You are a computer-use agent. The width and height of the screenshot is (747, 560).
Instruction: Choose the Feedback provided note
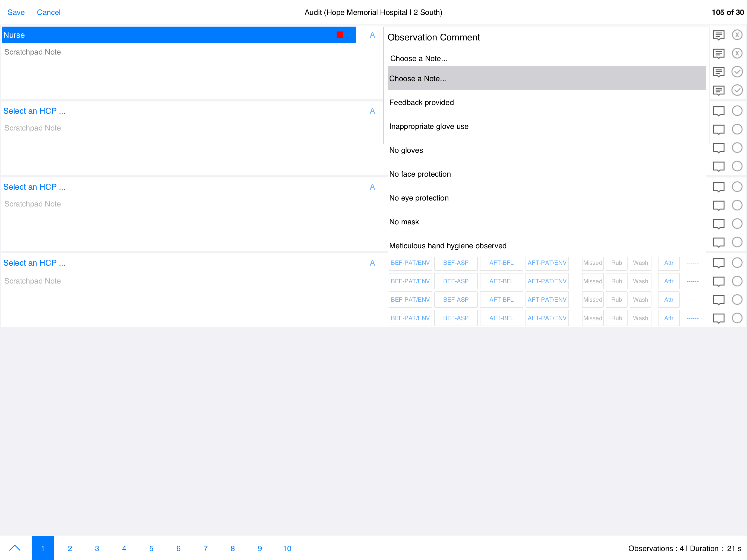tap(546, 102)
